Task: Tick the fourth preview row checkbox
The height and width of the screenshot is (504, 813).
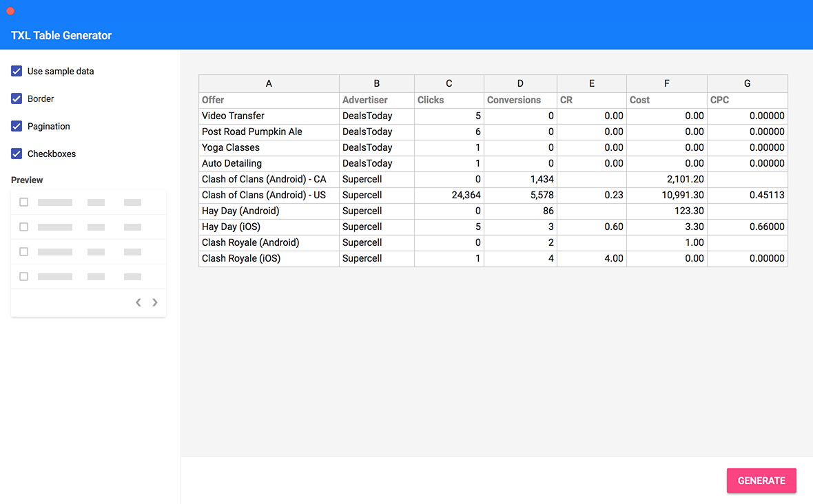Action: [24, 277]
